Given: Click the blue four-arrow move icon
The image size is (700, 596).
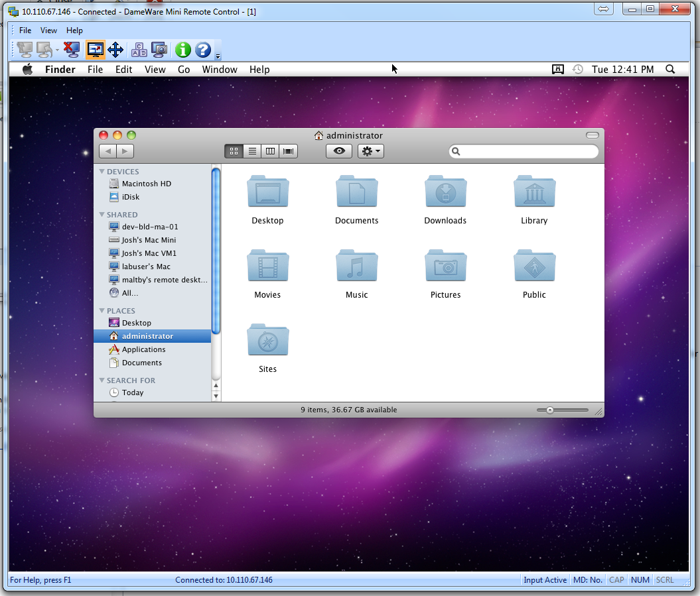Looking at the screenshot, I should 115,50.
